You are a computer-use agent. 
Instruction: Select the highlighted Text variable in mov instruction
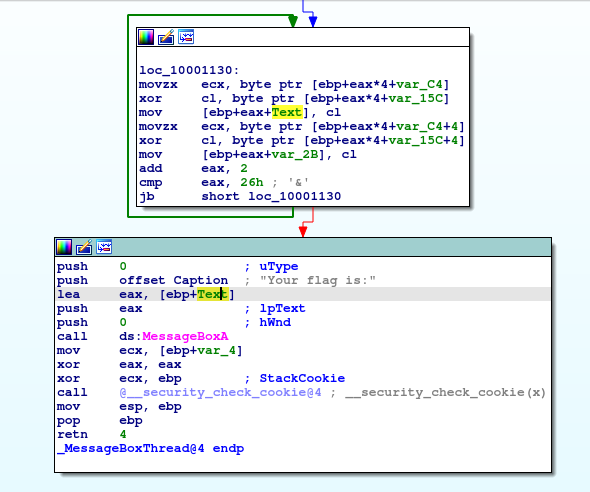tap(287, 112)
